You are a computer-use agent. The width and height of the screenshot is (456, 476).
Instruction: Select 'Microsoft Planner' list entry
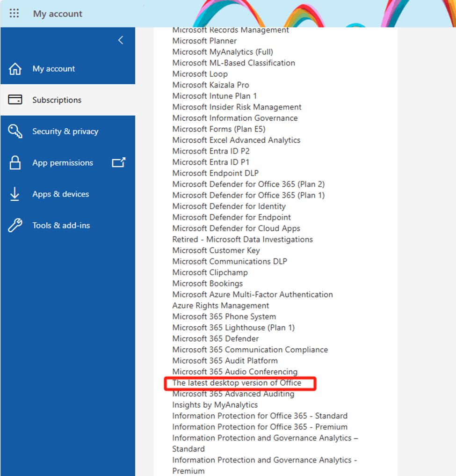(204, 41)
